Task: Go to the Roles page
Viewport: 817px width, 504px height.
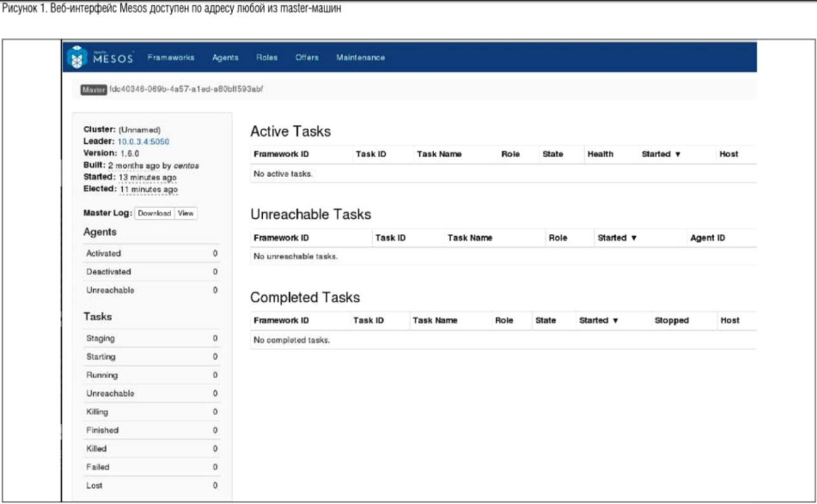Action: tap(267, 58)
